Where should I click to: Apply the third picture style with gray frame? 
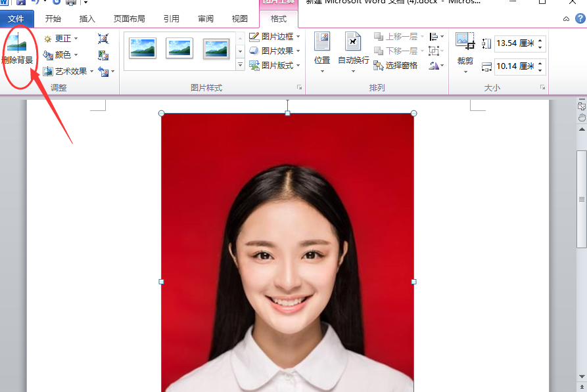coord(216,49)
